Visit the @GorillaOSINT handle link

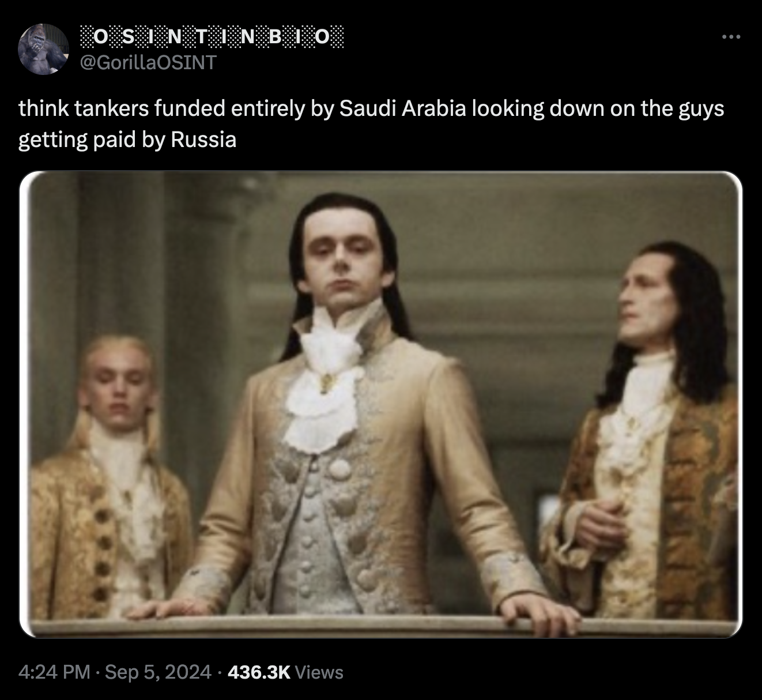pyautogui.click(x=147, y=62)
